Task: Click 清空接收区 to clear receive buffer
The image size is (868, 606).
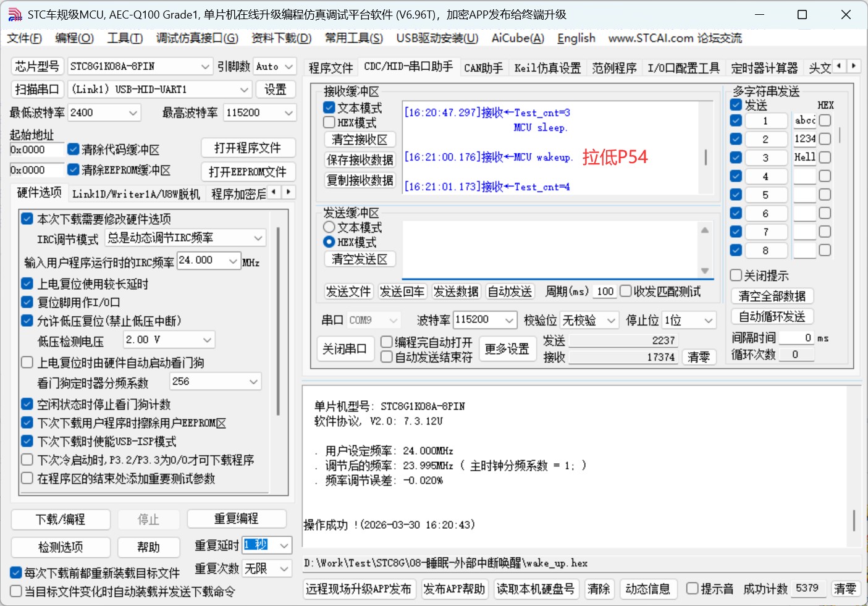Action: [360, 139]
